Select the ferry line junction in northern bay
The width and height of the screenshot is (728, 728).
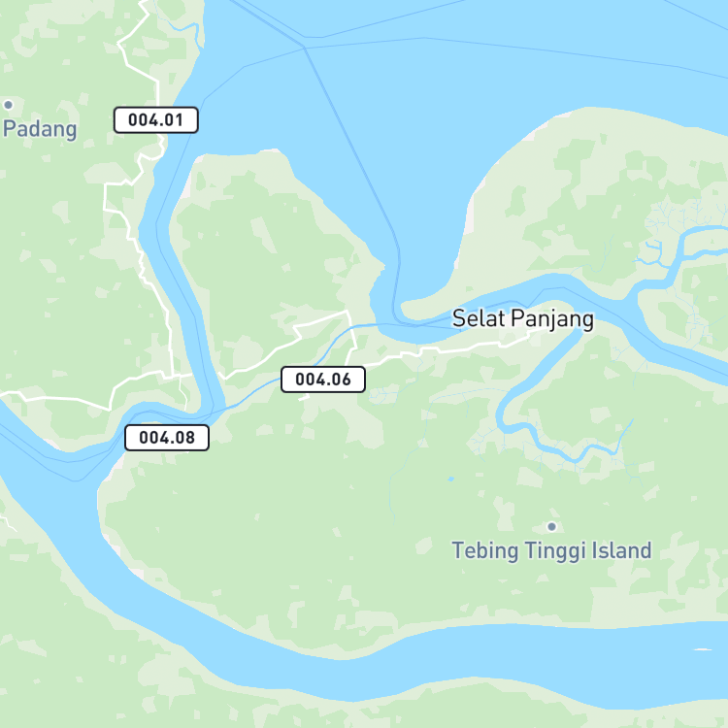click(x=304, y=47)
